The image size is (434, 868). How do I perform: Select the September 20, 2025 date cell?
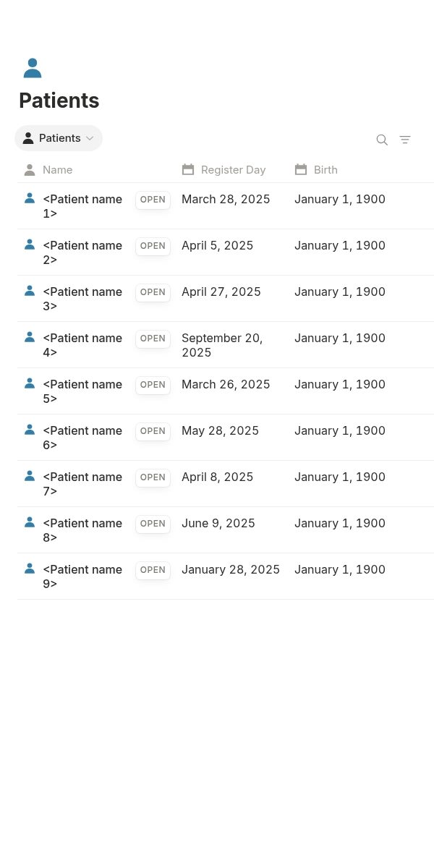click(x=232, y=345)
